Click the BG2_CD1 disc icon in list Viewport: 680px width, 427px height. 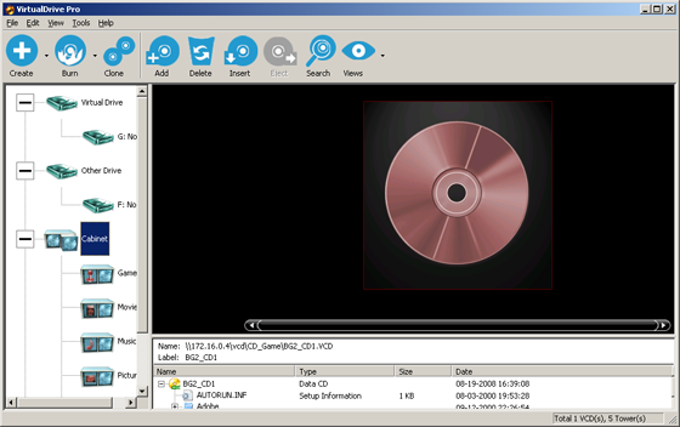174,384
